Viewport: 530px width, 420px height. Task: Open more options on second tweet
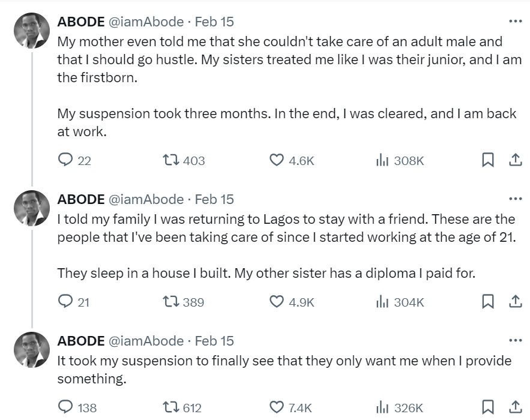click(x=514, y=199)
